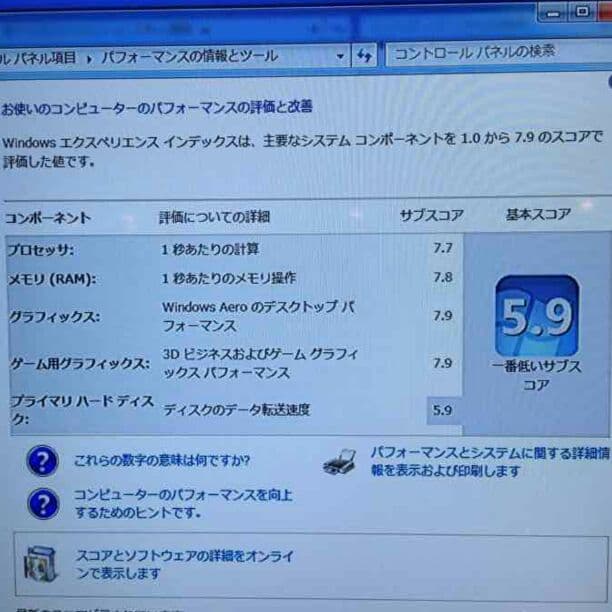
Task: Click the software box icon beside スコアとソフトウェアの詳細
Action: (41, 564)
